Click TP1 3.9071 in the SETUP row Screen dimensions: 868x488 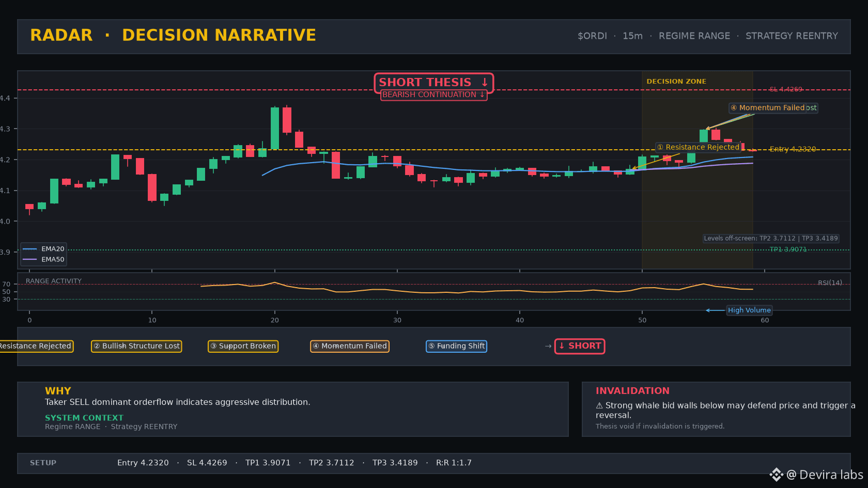click(x=268, y=463)
